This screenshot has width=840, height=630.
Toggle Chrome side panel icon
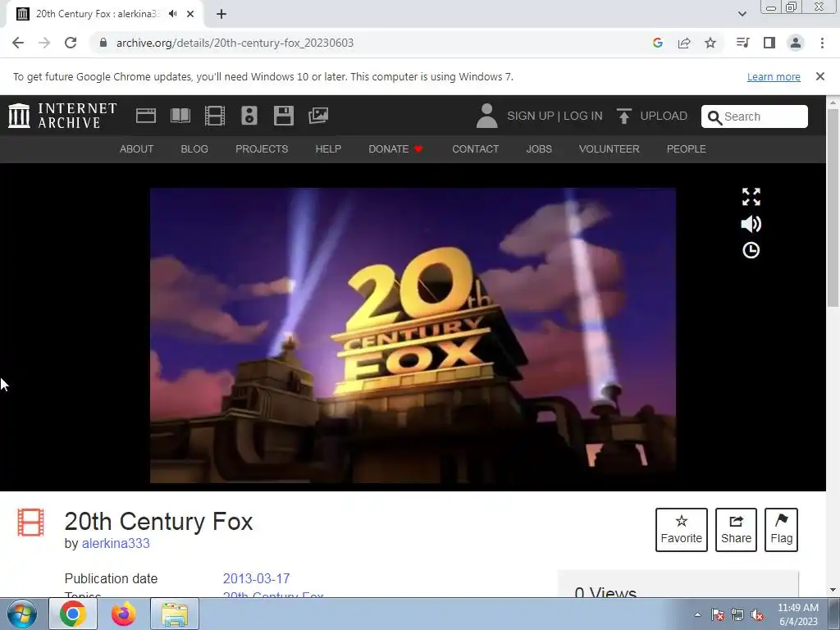[769, 43]
